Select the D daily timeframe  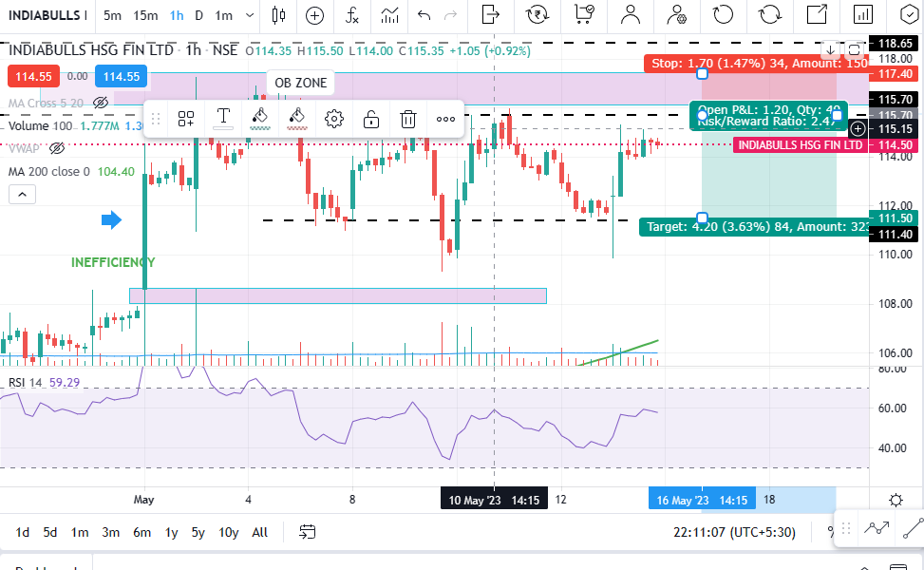pos(199,15)
